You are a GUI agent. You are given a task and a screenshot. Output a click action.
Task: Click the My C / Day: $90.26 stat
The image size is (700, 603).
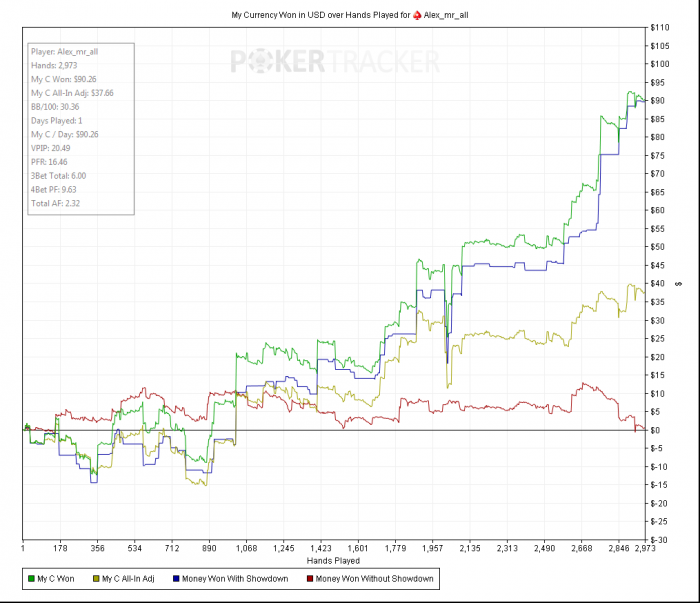(65, 135)
